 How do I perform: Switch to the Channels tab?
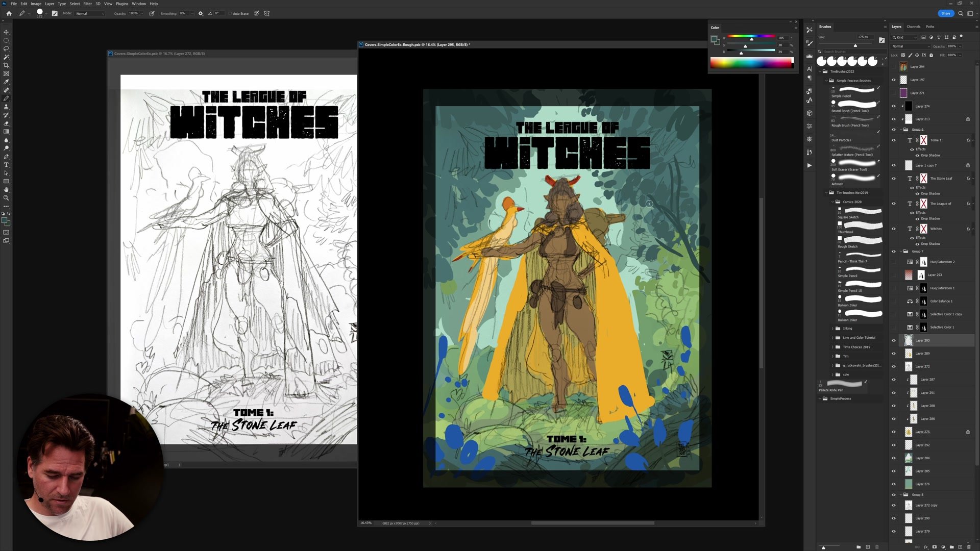[x=913, y=27]
